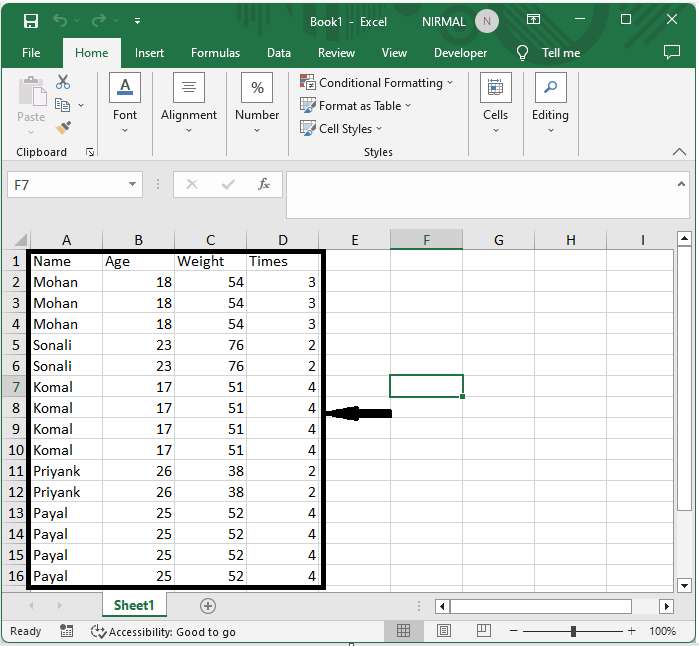Select cell C5 with value 76

pos(210,345)
